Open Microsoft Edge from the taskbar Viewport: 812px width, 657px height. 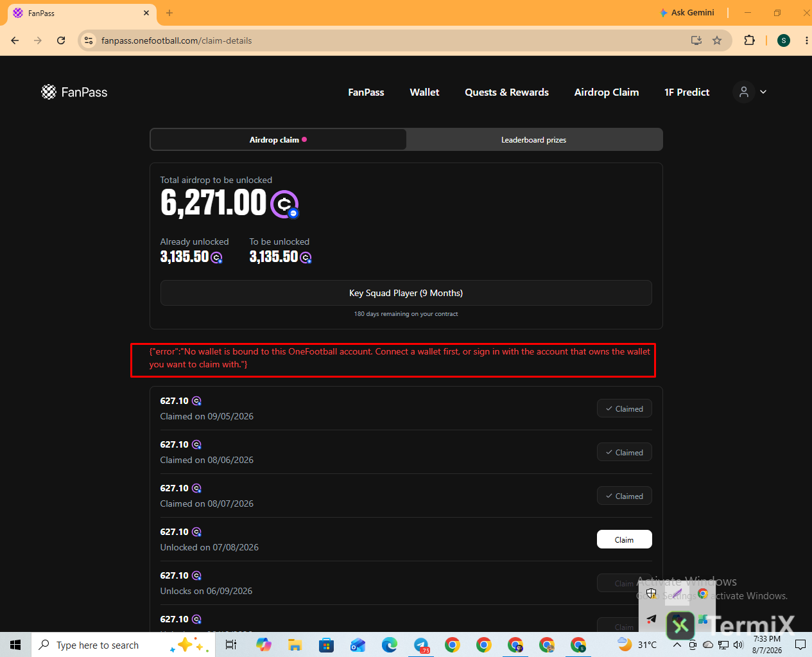389,645
